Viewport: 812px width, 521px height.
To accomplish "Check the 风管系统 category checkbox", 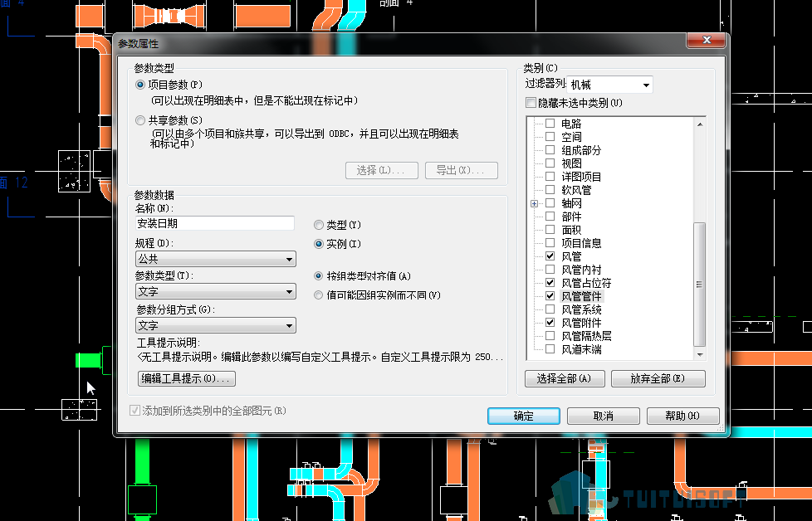I will click(550, 309).
